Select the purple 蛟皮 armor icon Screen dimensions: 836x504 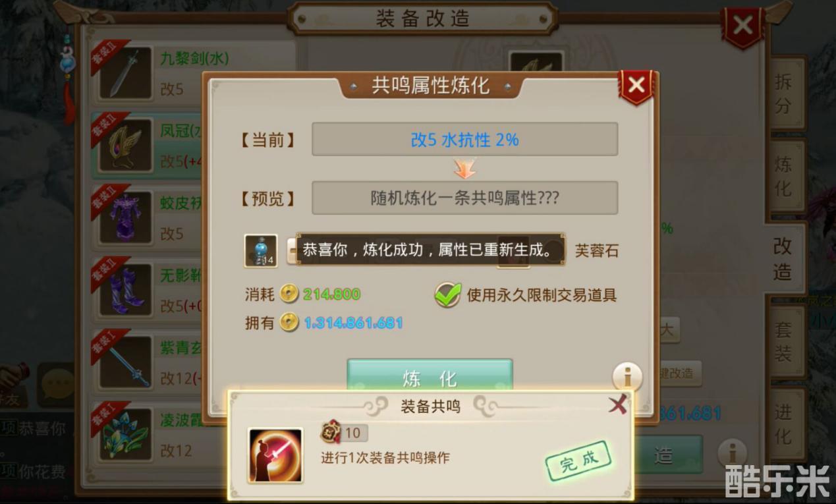125,218
